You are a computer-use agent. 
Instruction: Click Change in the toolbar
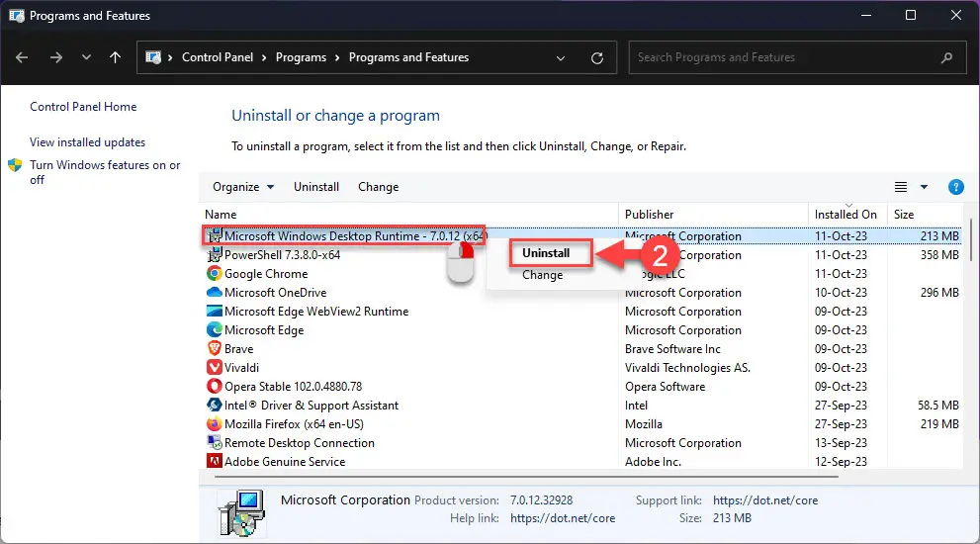coord(378,187)
